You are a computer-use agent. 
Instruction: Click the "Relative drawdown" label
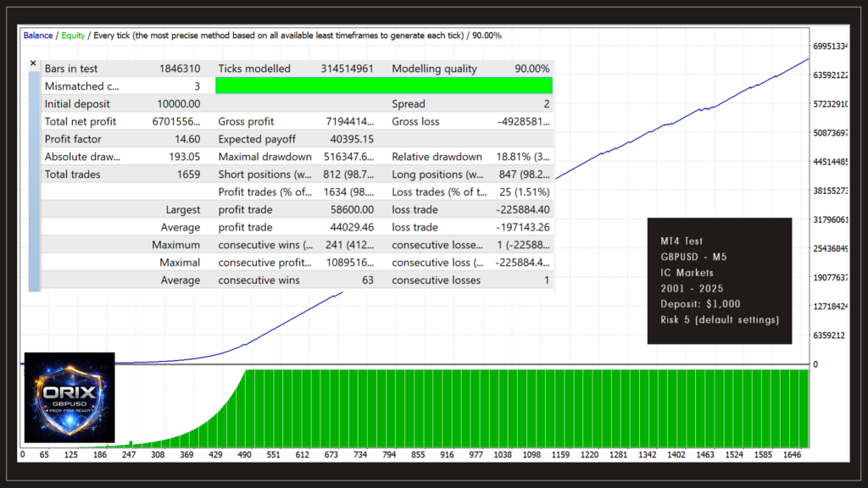[437, 157]
